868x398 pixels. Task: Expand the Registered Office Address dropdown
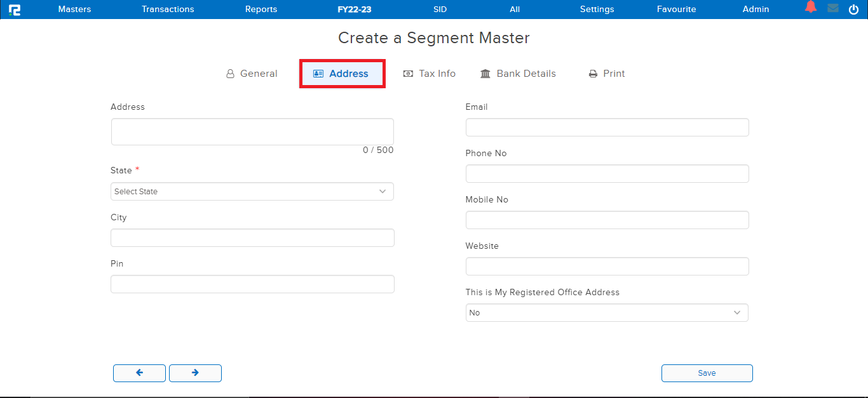pyautogui.click(x=606, y=312)
